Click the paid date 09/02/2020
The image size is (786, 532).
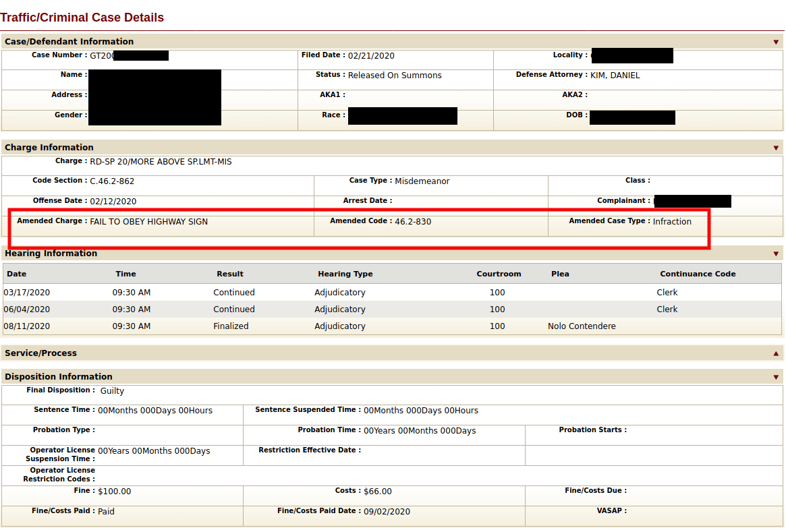click(387, 512)
